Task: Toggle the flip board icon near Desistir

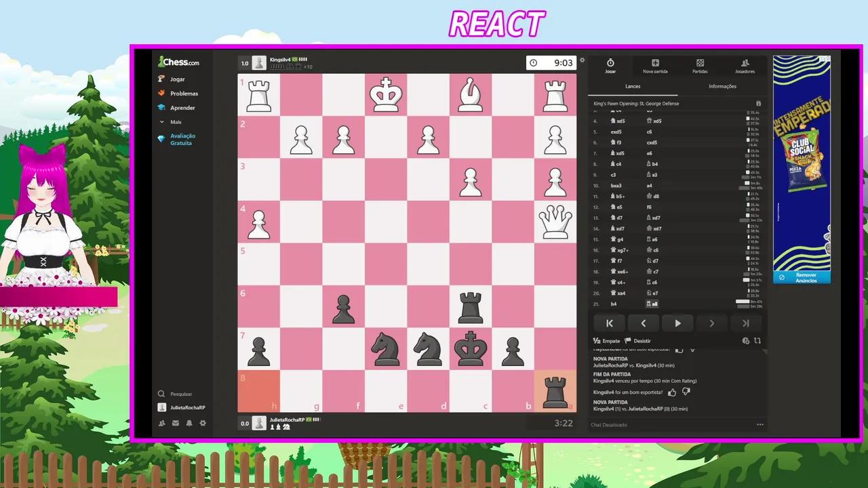Action: [757, 341]
